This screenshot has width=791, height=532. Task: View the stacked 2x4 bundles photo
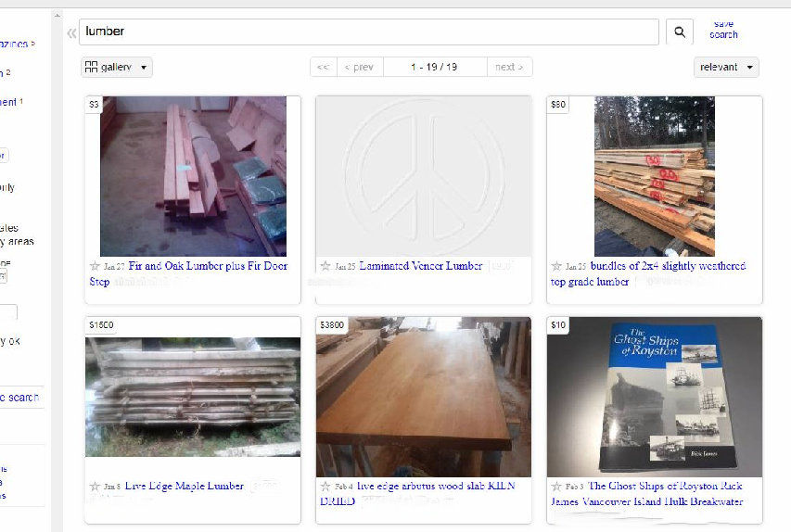655,176
